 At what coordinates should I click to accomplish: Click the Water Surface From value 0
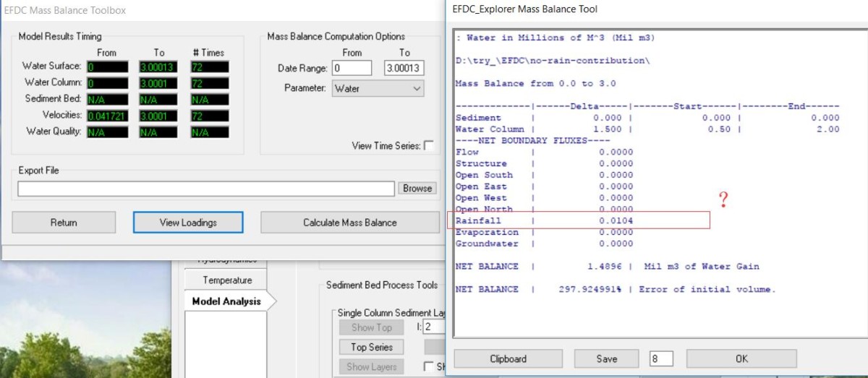point(107,66)
